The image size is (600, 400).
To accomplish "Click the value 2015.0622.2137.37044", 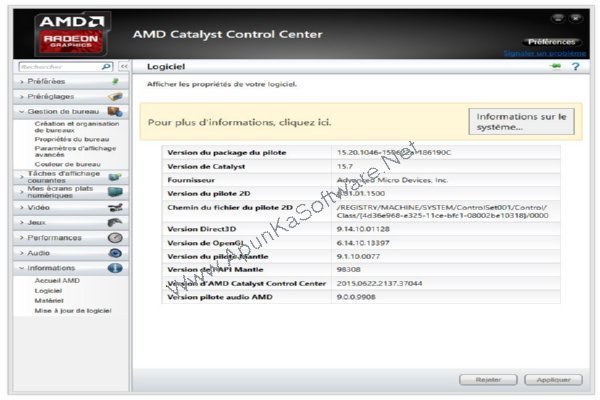I will point(379,284).
